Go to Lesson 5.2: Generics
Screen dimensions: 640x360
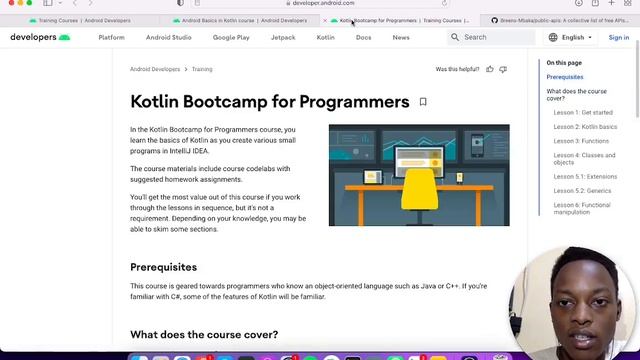click(582, 191)
